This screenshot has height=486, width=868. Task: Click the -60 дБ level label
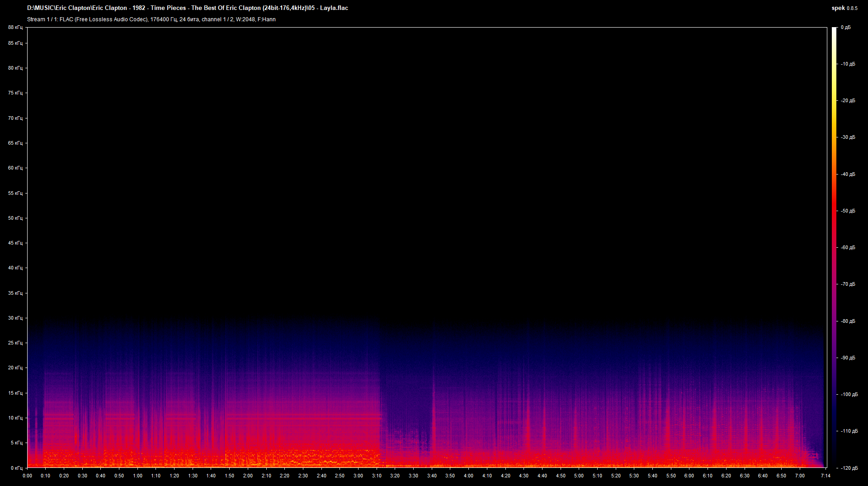848,247
